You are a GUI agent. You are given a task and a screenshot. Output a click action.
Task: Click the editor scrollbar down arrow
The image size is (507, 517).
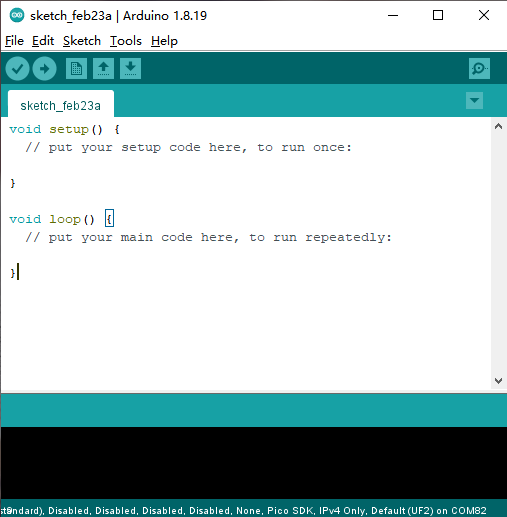click(498, 381)
